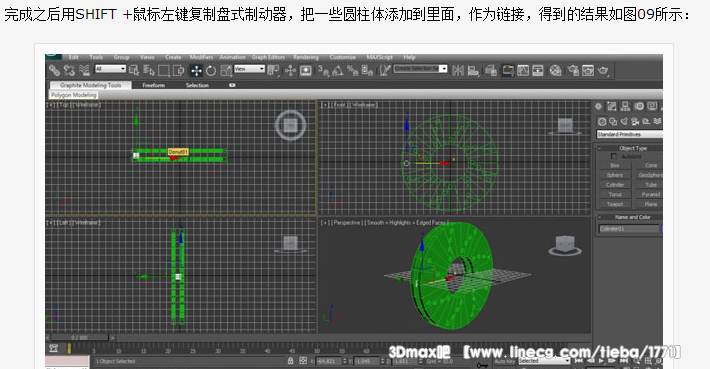The height and width of the screenshot is (369, 710).
Task: Open the Group menu
Action: pos(121,57)
